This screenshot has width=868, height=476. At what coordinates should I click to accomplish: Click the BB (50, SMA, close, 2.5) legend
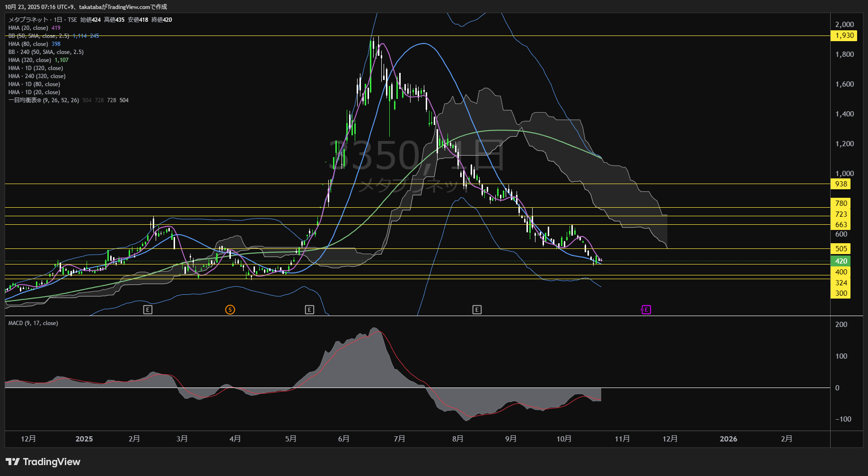[x=39, y=36]
